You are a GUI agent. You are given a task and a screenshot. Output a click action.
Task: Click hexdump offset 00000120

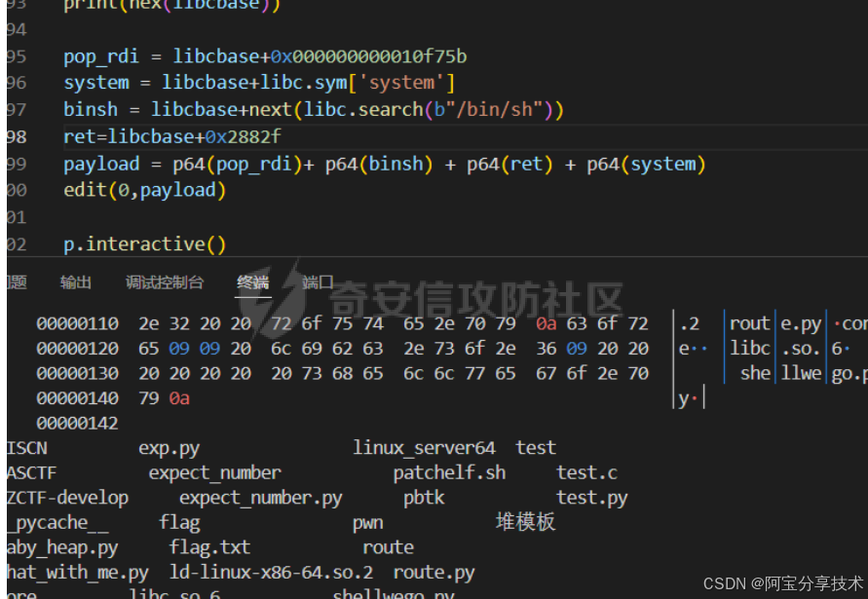[78, 349]
